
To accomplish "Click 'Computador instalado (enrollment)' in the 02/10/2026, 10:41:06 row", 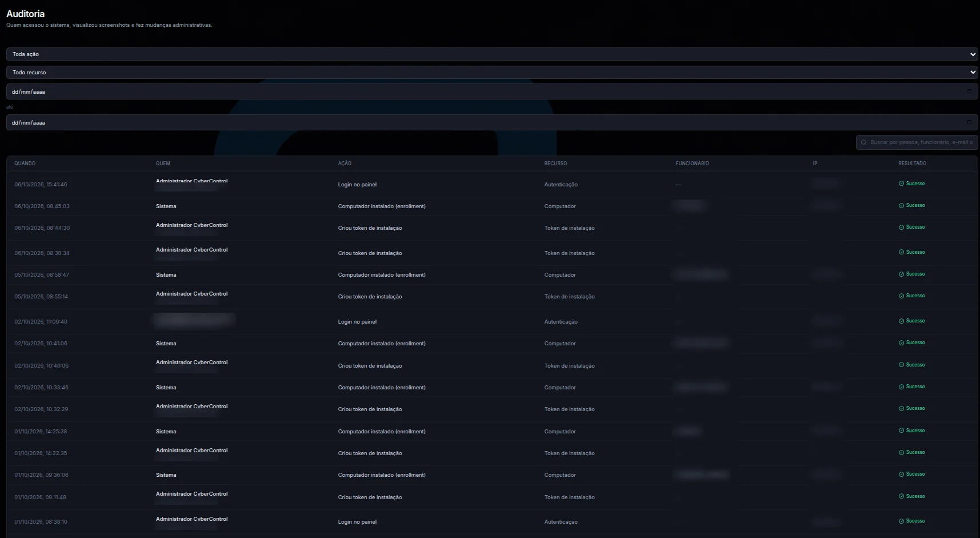I will click(382, 344).
